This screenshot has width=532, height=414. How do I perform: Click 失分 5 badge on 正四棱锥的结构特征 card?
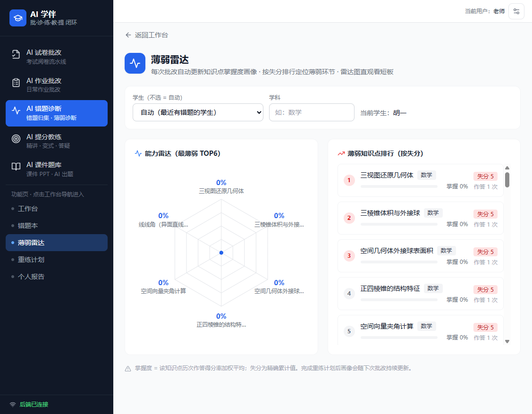(x=485, y=289)
